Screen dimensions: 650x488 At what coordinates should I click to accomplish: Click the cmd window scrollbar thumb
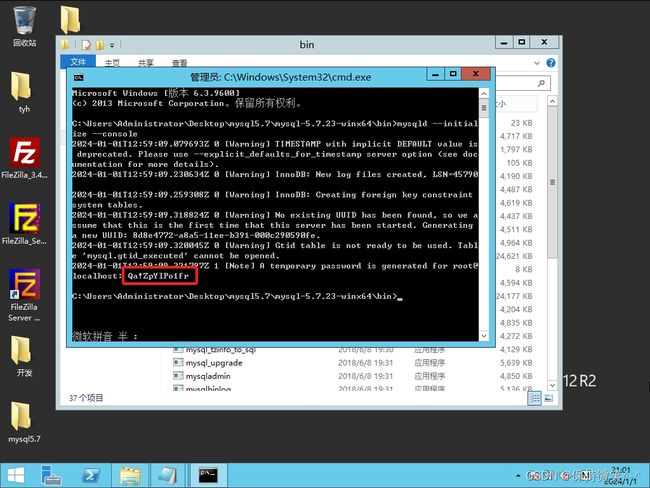483,108
